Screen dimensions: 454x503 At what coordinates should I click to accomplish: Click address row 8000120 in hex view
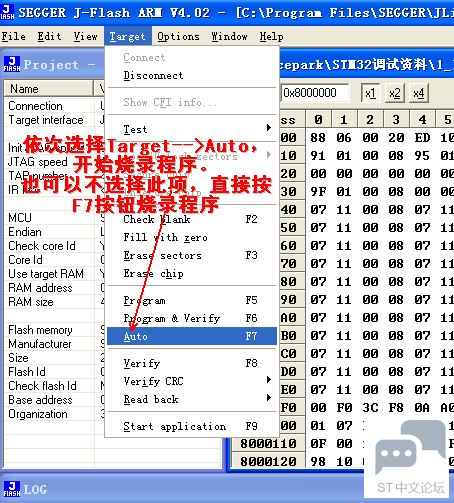click(x=268, y=462)
